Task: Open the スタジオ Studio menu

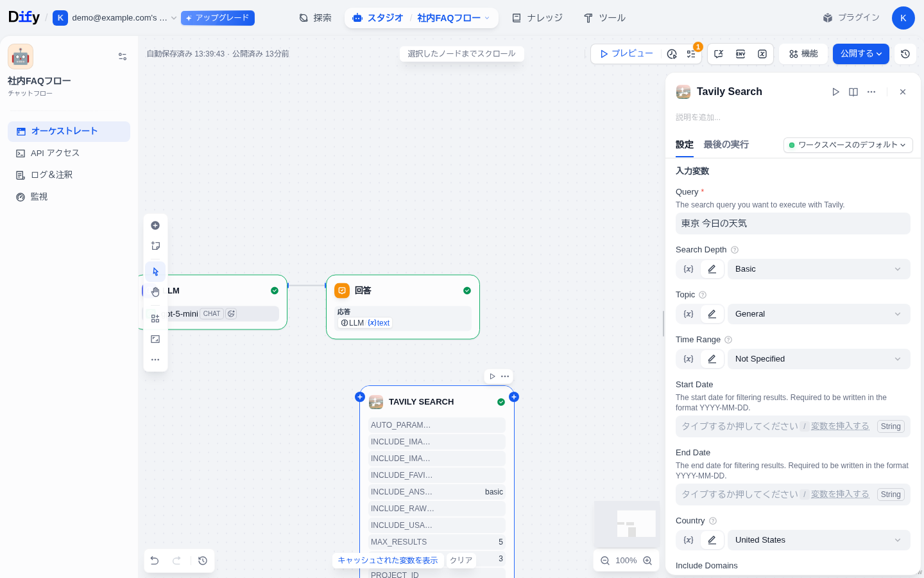Action: (378, 18)
